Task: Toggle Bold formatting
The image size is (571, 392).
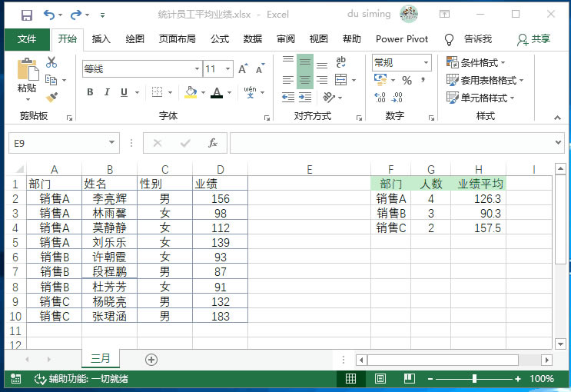Action: click(90, 93)
